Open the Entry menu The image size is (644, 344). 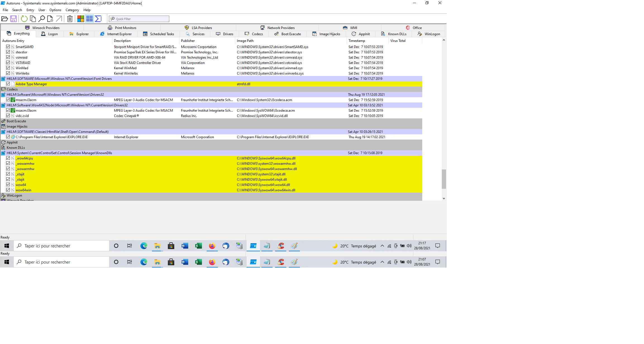click(x=30, y=10)
